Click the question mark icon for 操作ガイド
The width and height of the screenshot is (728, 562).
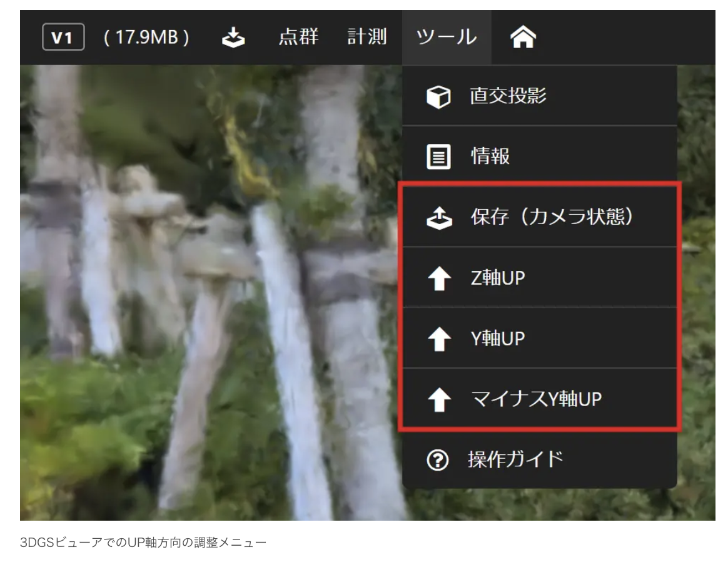(x=438, y=460)
